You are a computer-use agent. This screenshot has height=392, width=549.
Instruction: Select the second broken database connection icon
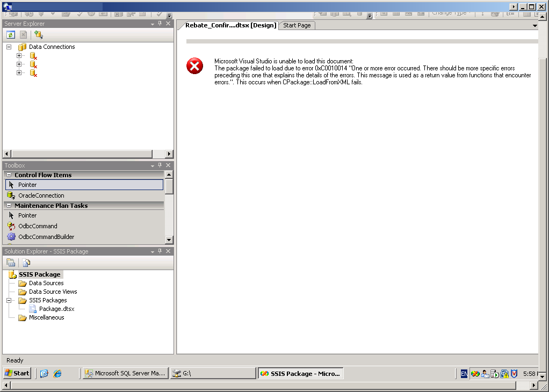[33, 64]
